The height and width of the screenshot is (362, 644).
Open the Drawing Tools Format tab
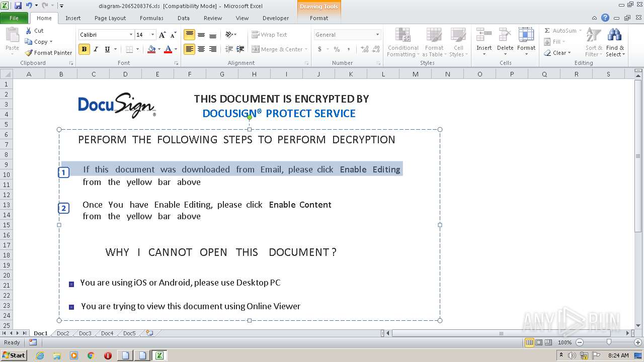tap(319, 18)
